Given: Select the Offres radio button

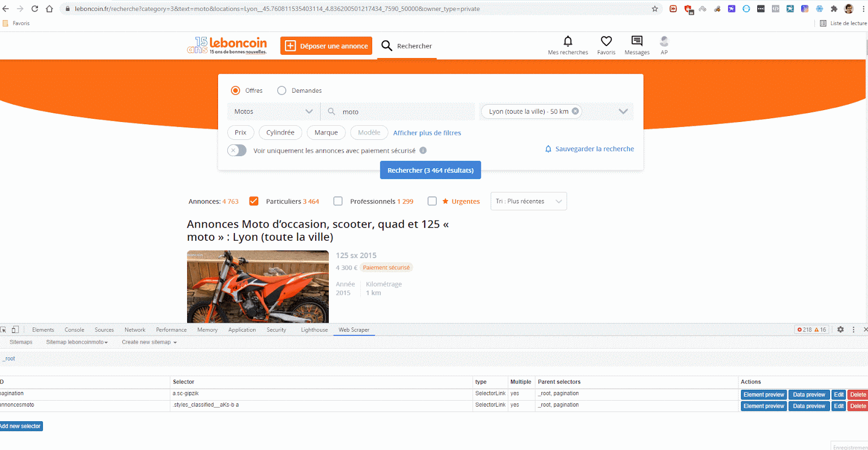Looking at the screenshot, I should (235, 91).
